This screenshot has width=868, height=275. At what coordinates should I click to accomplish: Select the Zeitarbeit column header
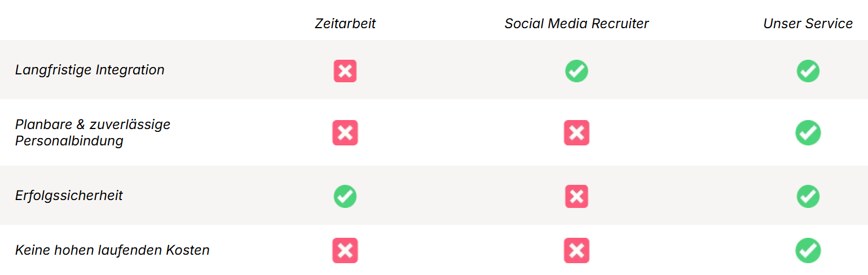click(x=345, y=24)
